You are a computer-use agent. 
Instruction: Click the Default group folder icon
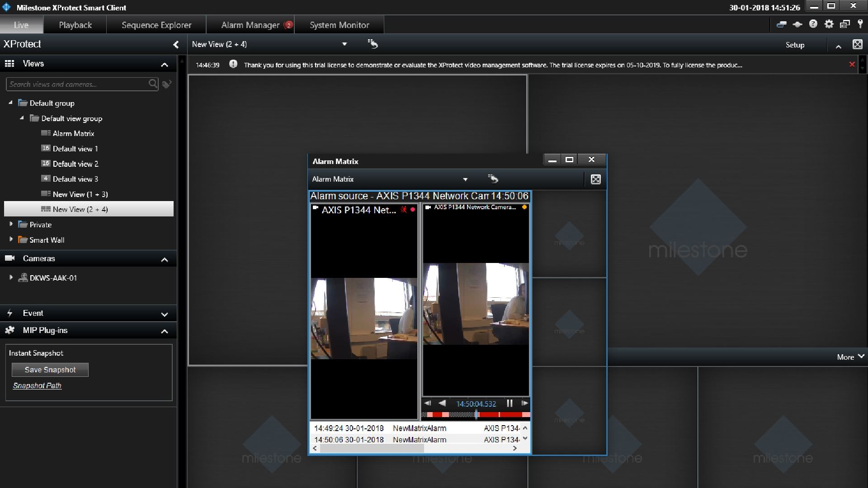coord(23,103)
